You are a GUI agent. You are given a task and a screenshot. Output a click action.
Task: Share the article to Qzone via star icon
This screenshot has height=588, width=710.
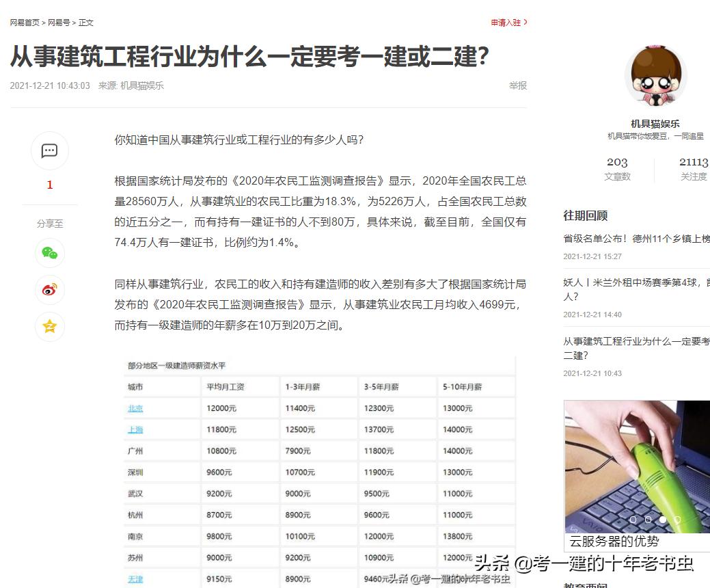[49, 326]
